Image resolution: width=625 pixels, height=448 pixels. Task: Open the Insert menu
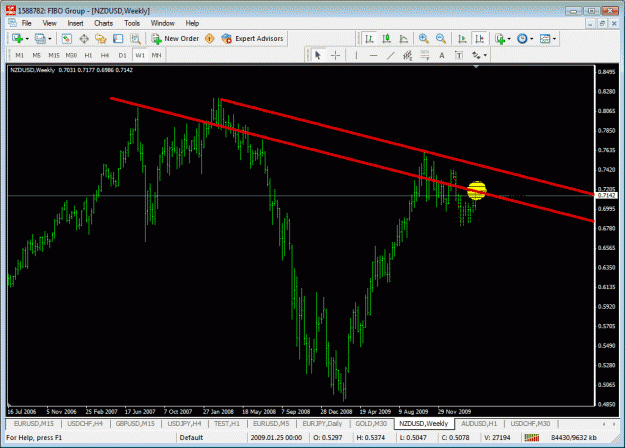[75, 23]
